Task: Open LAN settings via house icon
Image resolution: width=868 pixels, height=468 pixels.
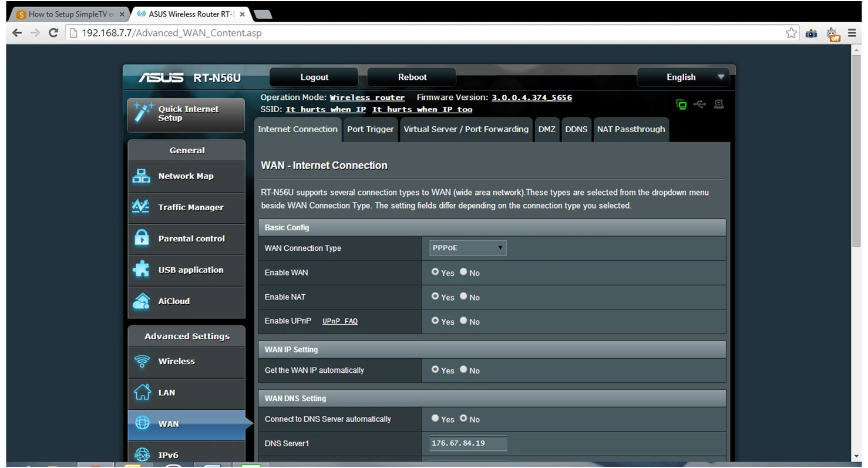Action: [142, 392]
